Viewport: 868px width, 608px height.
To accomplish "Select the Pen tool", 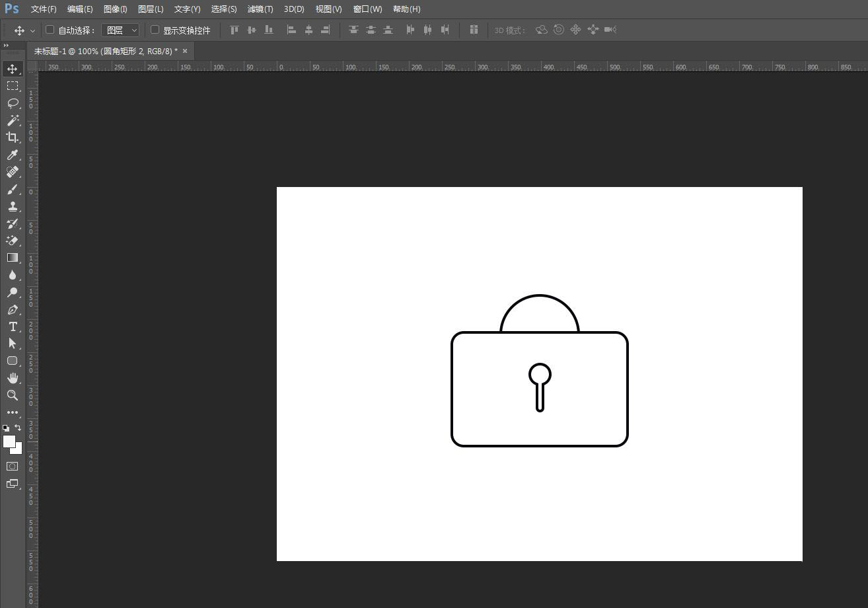I will coord(12,309).
